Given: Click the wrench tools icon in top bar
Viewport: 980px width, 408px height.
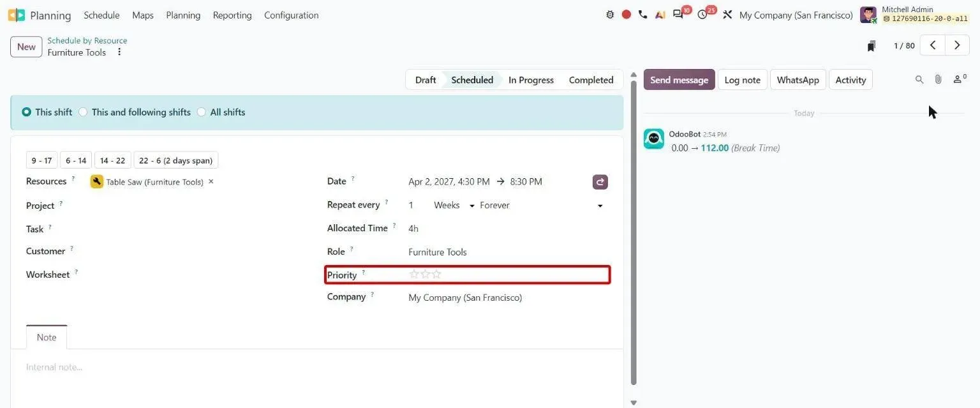Looking at the screenshot, I should click(727, 15).
